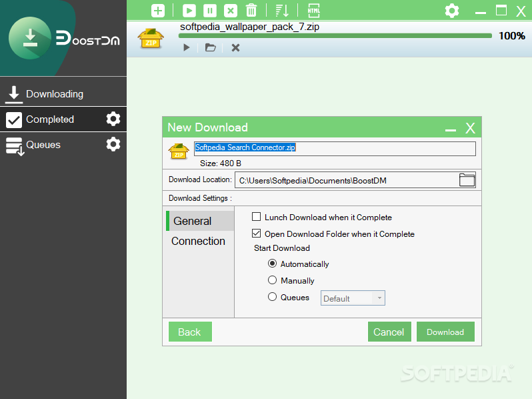
Task: Start downloads with the toolbar play icon
Action: 189,11
